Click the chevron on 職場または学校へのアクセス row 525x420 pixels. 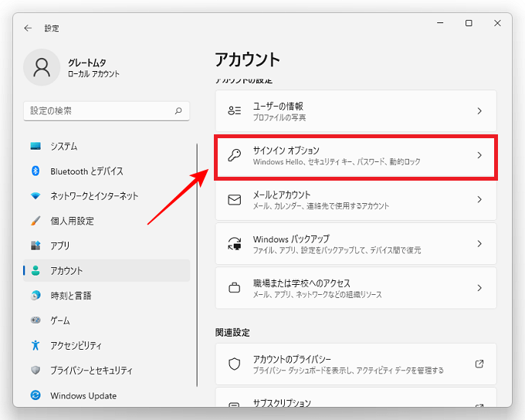point(479,288)
